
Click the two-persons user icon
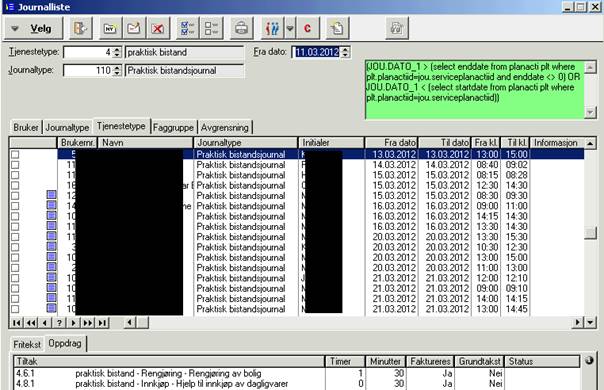tap(272, 28)
